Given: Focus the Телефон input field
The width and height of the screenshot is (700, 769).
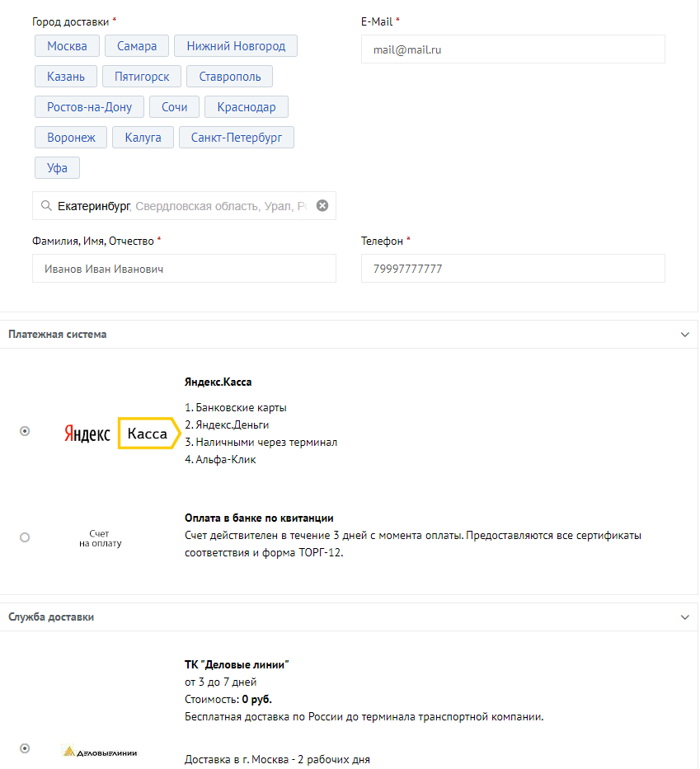Looking at the screenshot, I should pos(513,269).
